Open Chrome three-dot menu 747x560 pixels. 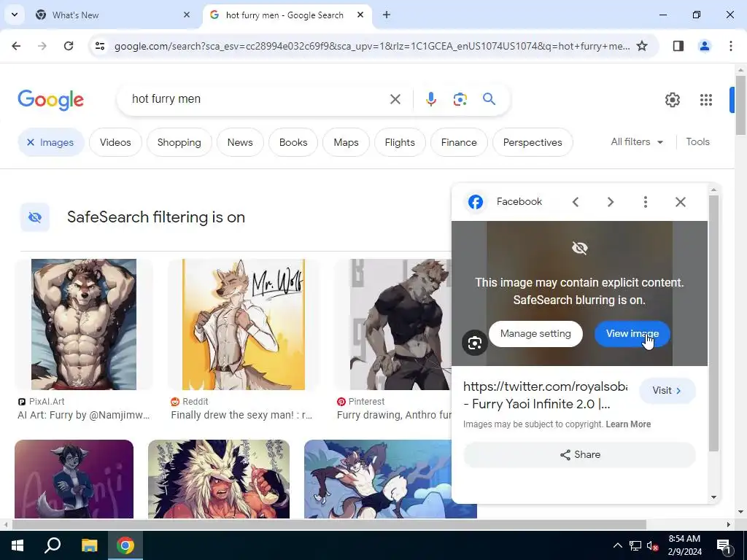pyautogui.click(x=731, y=46)
